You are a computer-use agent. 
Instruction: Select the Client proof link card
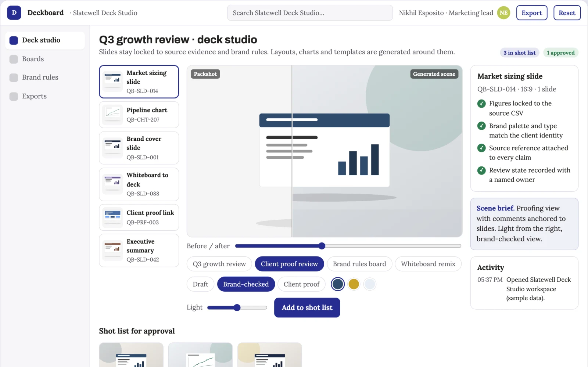pyautogui.click(x=139, y=217)
